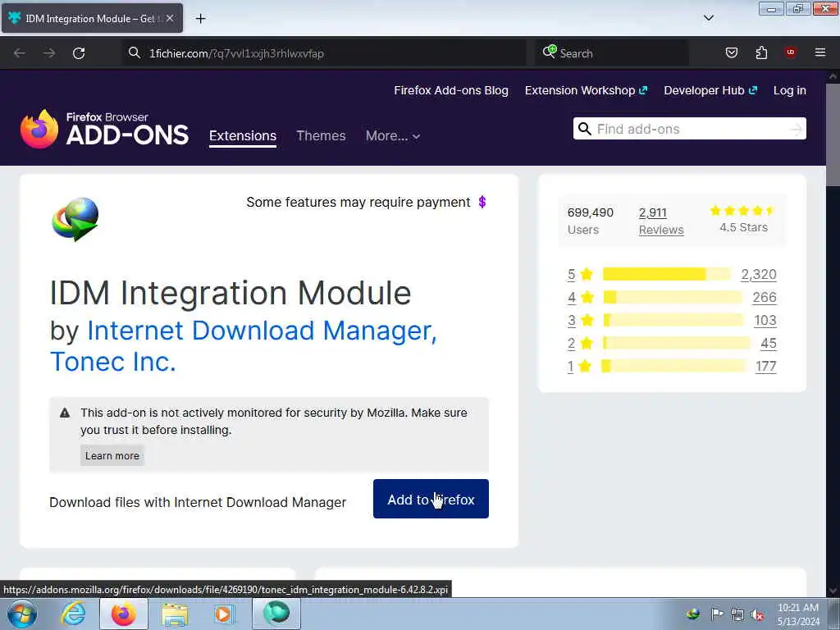The height and width of the screenshot is (630, 840).
Task: Open the Firefox hamburger menu
Action: point(819,52)
